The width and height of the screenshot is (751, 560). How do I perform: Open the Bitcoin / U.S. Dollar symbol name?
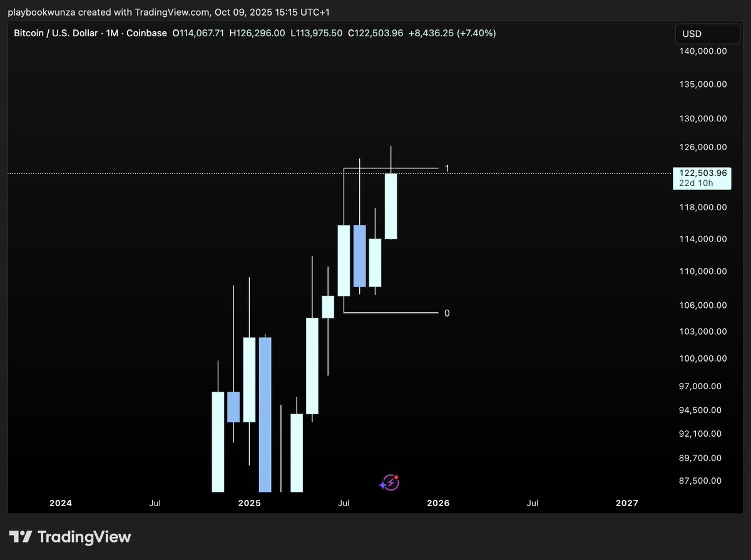pos(55,33)
